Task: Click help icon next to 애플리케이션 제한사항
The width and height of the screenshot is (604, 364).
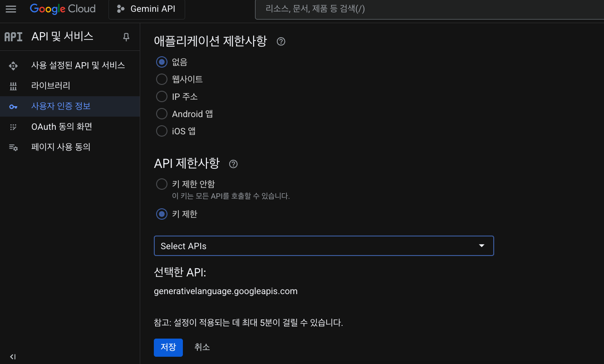Action: pos(281,42)
